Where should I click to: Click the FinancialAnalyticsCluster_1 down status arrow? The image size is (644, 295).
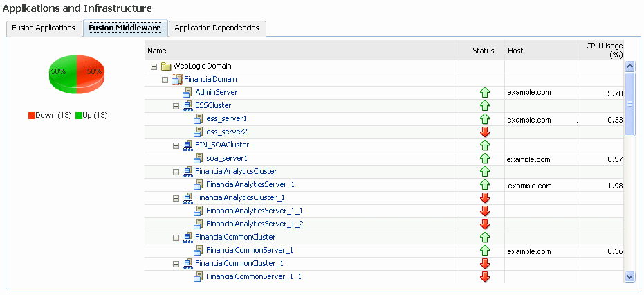click(x=485, y=198)
